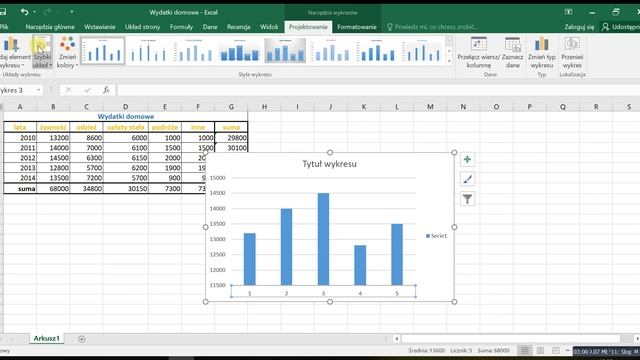Image resolution: width=640 pixels, height=360 pixels.
Task: Open Zmień typ wykresu dialog
Action: click(542, 52)
